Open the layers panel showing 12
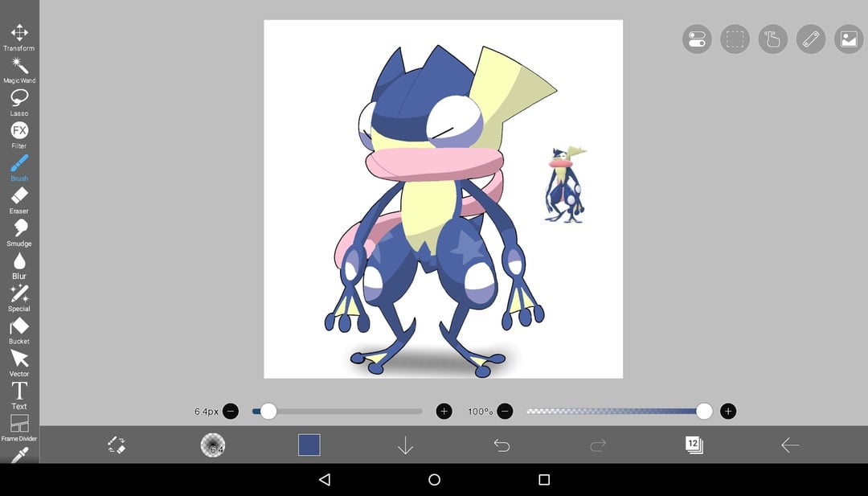 click(x=694, y=445)
